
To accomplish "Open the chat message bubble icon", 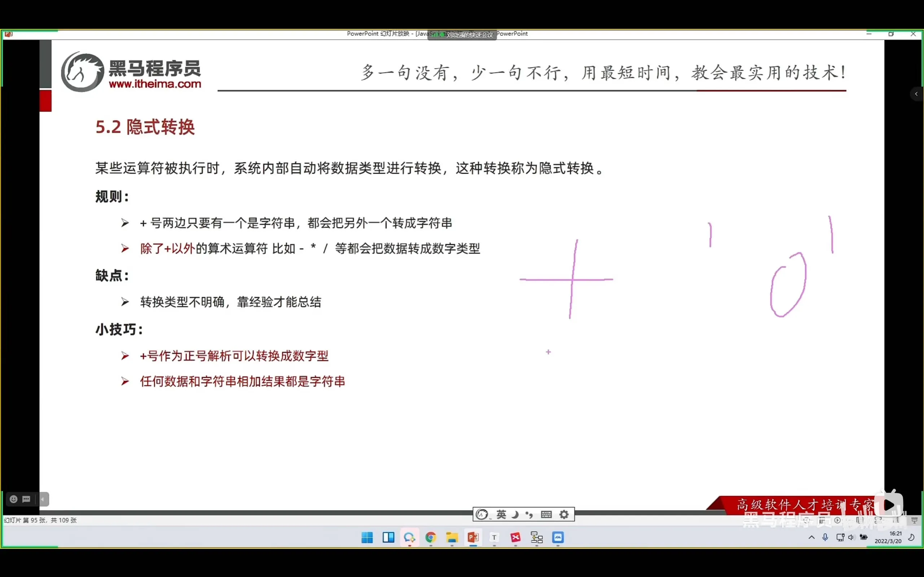I will (x=26, y=499).
